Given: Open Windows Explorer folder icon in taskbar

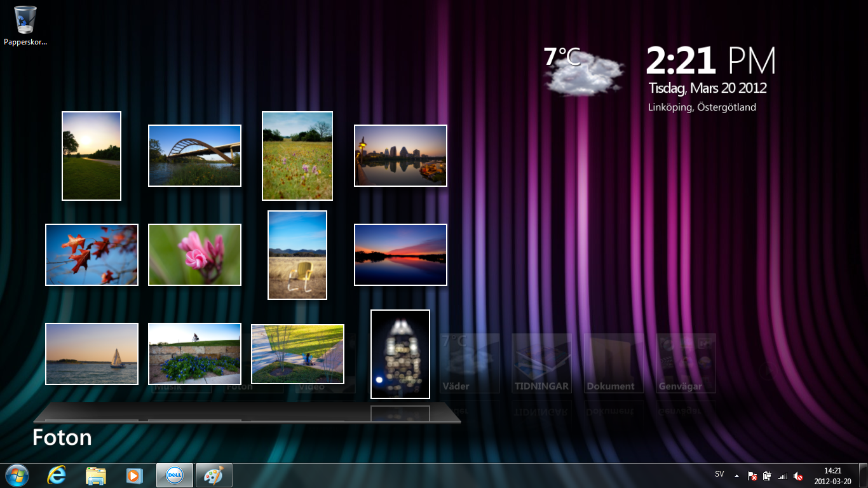Looking at the screenshot, I should pyautogui.click(x=96, y=475).
